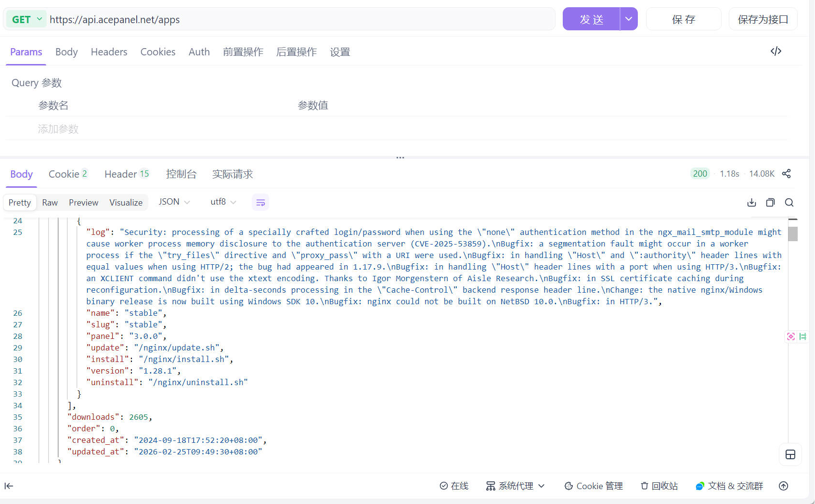Open the Auth tab
The width and height of the screenshot is (815, 504).
coord(199,52)
